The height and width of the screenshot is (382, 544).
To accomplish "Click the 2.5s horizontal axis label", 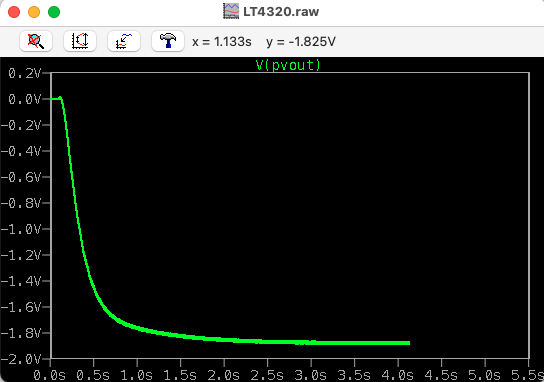I will click(267, 375).
